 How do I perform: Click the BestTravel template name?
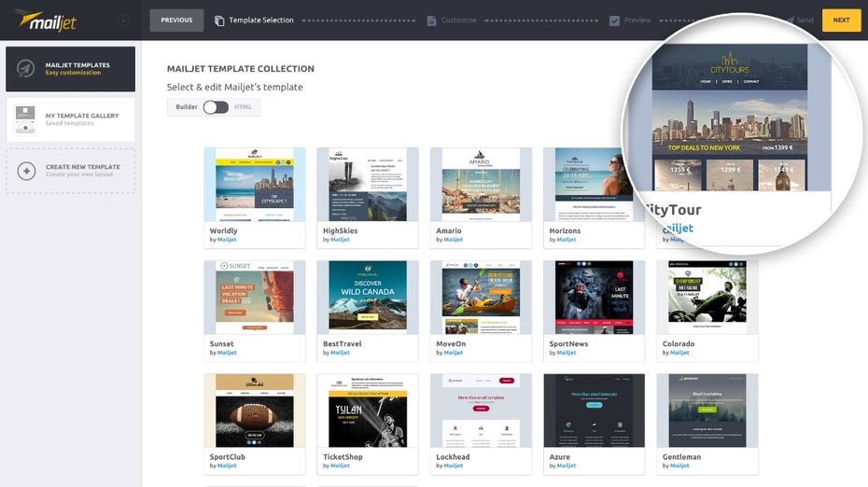343,343
